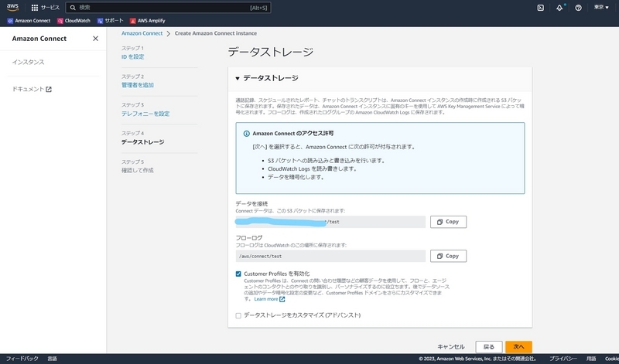Viewport: 619px width, 364px height.
Task: Select step 4 データストレージ
Action: 142,142
